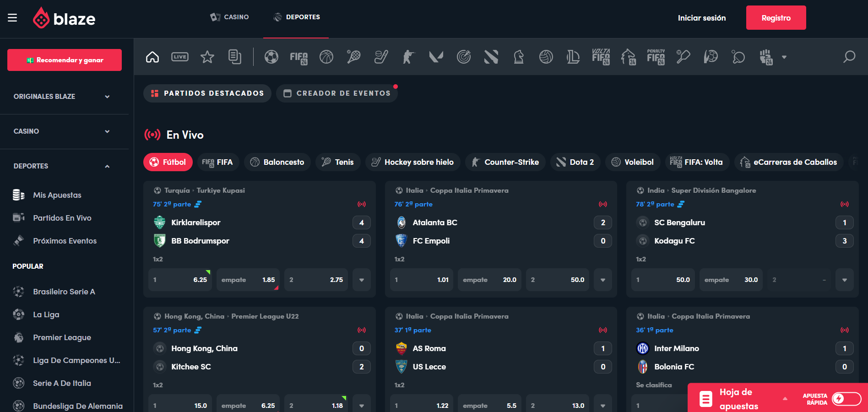
Task: Select the Counter-Strike toolbar icon
Action: [409, 57]
